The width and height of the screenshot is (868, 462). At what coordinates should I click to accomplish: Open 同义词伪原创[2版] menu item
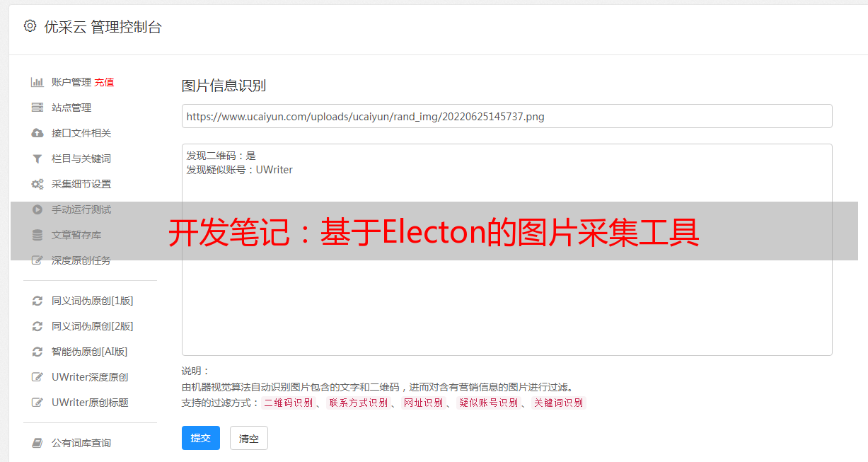point(92,326)
